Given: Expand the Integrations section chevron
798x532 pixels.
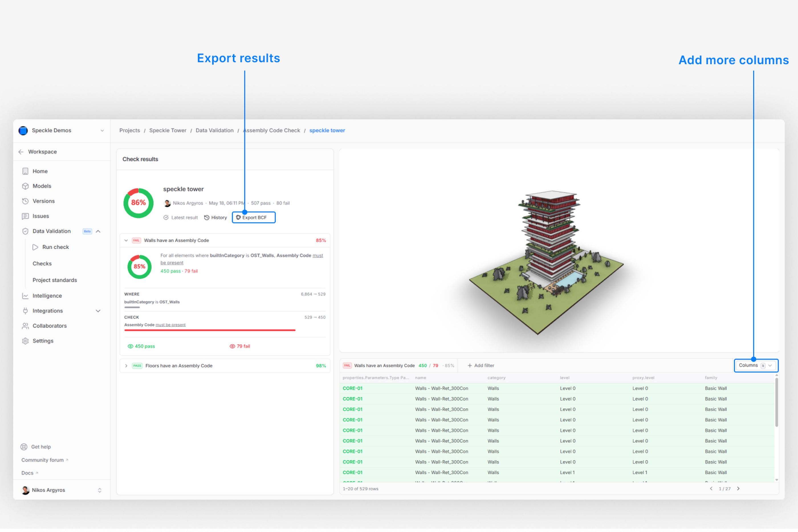Looking at the screenshot, I should [x=98, y=311].
